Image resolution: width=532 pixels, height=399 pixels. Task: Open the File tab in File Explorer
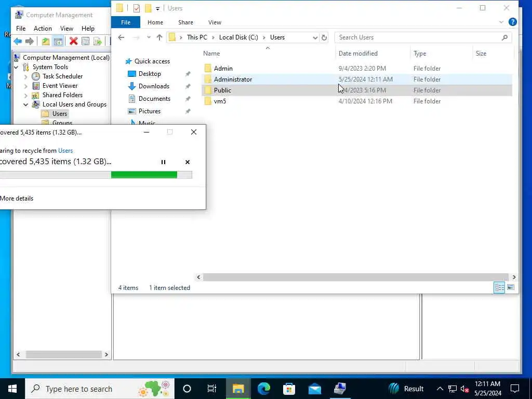tap(126, 22)
